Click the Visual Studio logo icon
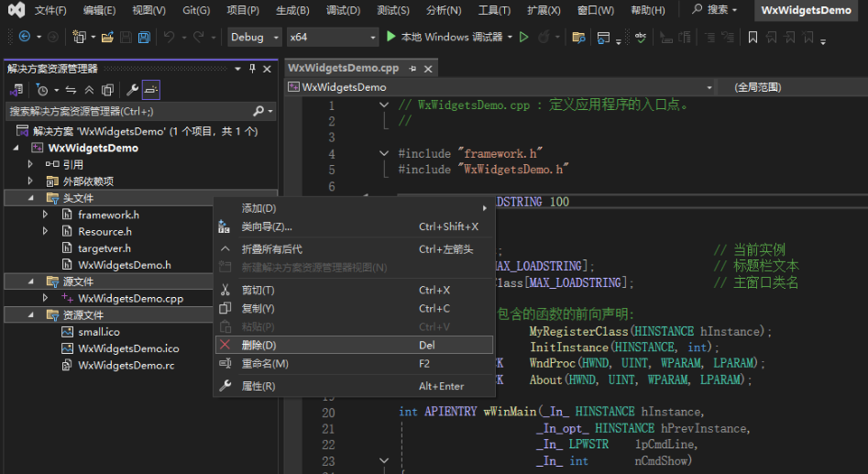 (16, 10)
